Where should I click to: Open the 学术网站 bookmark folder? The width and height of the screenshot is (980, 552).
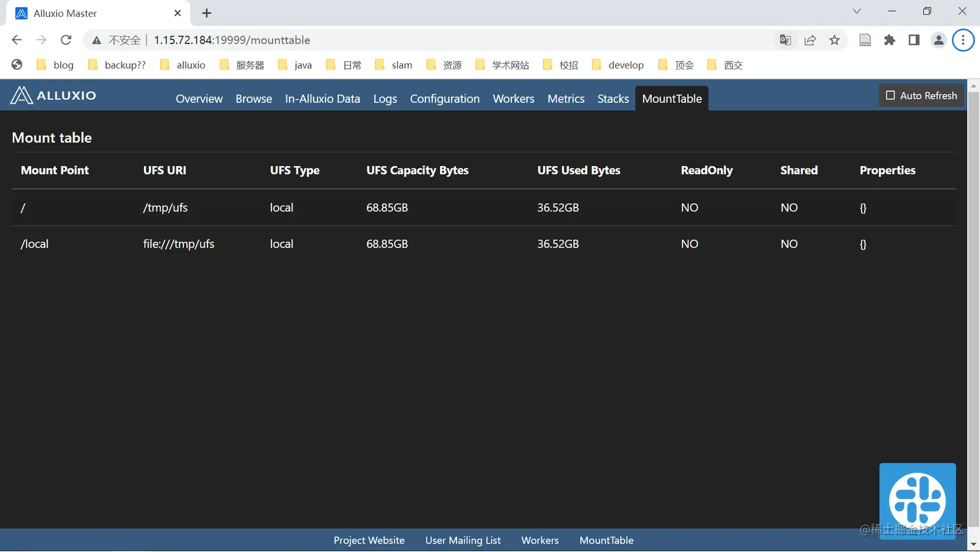(502, 65)
